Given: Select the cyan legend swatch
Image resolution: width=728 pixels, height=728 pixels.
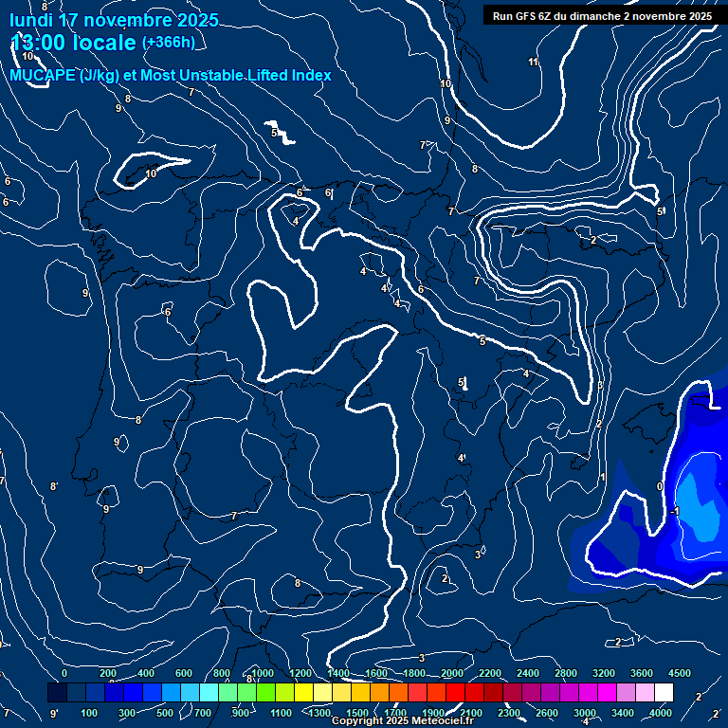Looking at the screenshot, I should coord(209,692).
